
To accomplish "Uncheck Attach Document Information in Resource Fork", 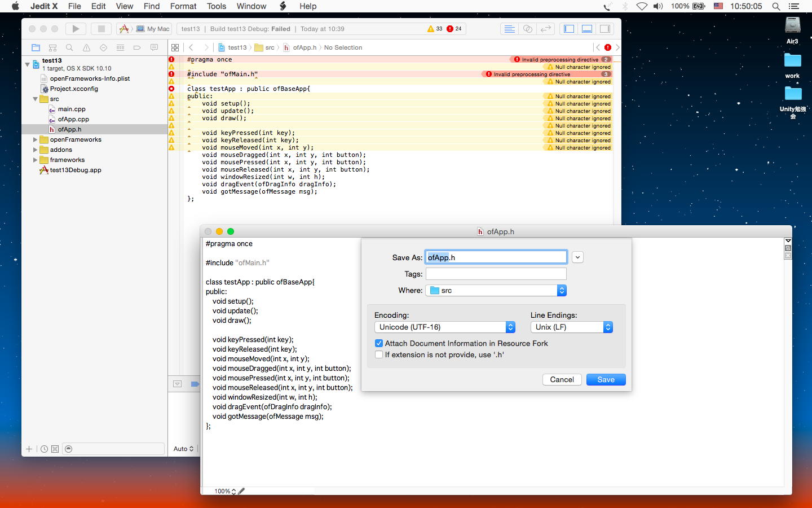I will coord(379,343).
